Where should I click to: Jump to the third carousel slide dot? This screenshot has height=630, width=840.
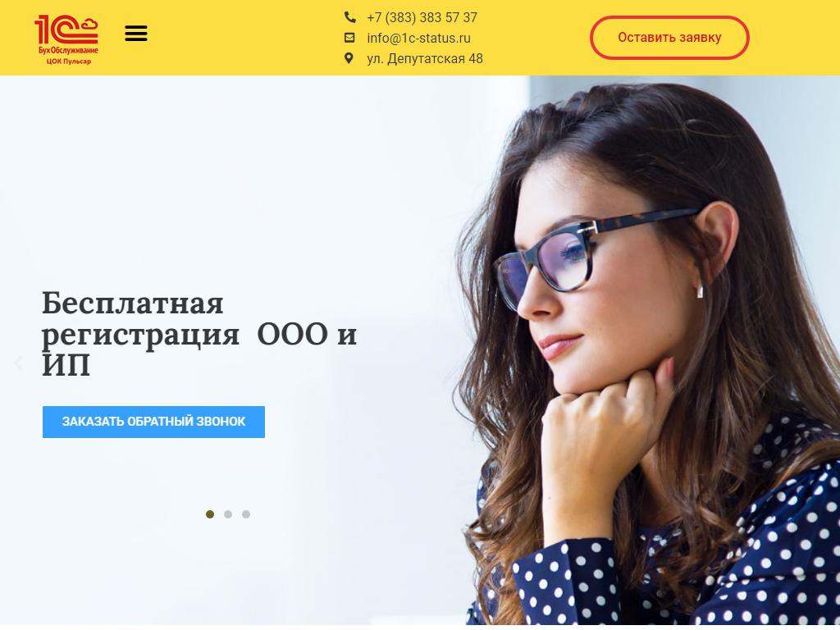click(x=246, y=514)
